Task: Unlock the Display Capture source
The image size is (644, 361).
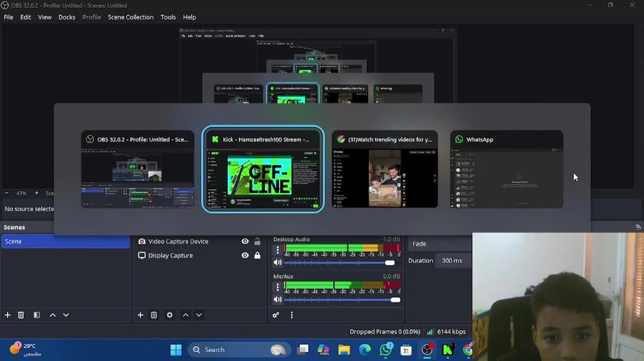Action: click(x=257, y=256)
